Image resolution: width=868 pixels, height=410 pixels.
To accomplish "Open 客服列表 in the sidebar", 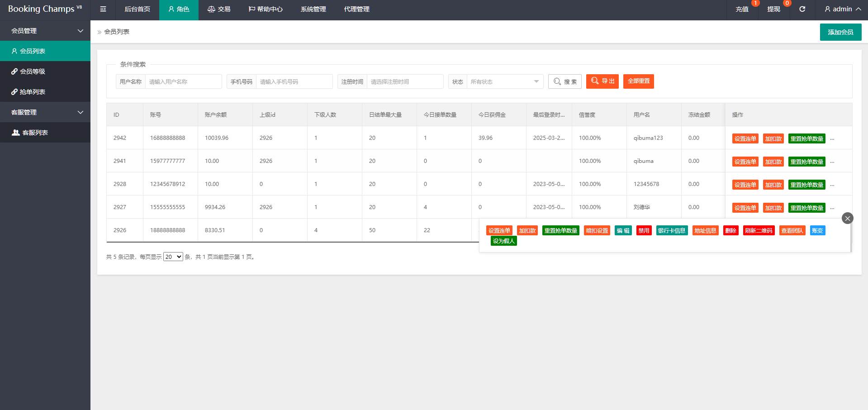I will point(35,133).
